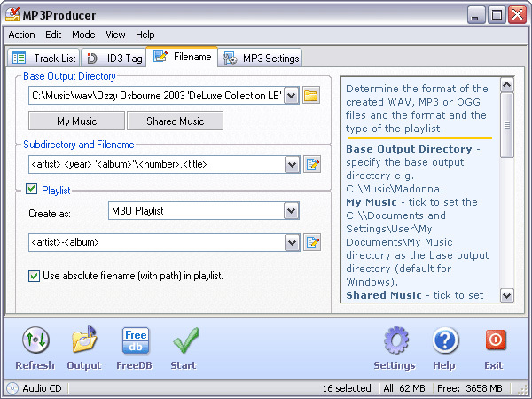Image resolution: width=532 pixels, height=399 pixels.
Task: Uncheck the Playlist checkbox
Action: 32,189
